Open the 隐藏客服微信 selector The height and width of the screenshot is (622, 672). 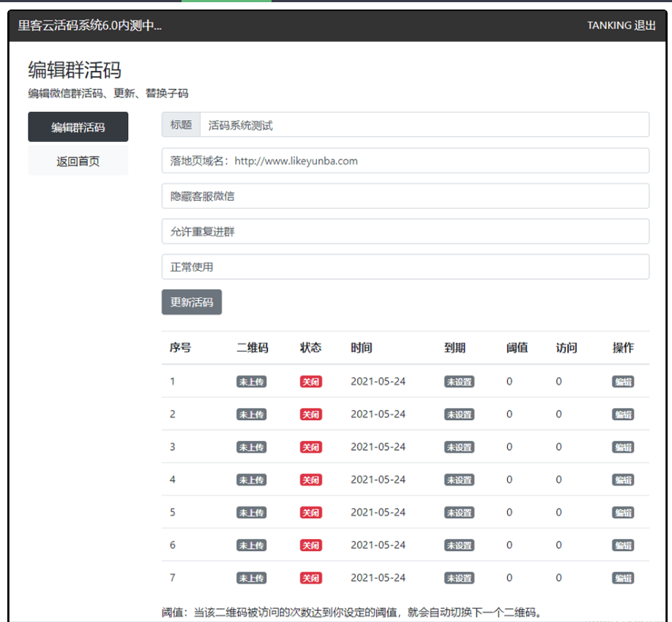(405, 195)
